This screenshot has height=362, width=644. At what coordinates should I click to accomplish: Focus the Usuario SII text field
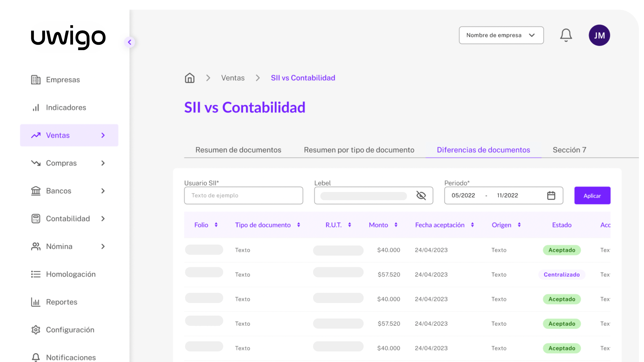pyautogui.click(x=243, y=195)
